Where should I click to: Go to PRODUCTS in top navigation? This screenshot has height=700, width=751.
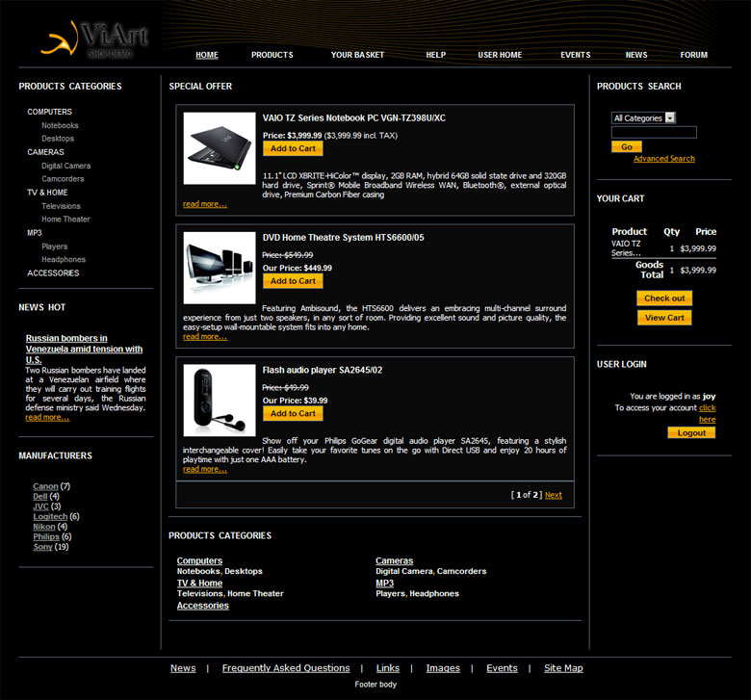point(272,55)
